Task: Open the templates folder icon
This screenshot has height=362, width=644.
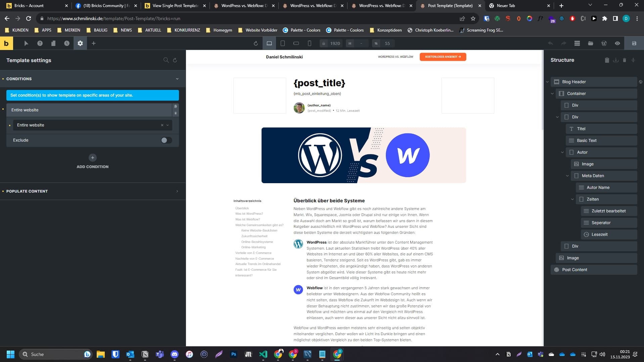Action: point(591,43)
